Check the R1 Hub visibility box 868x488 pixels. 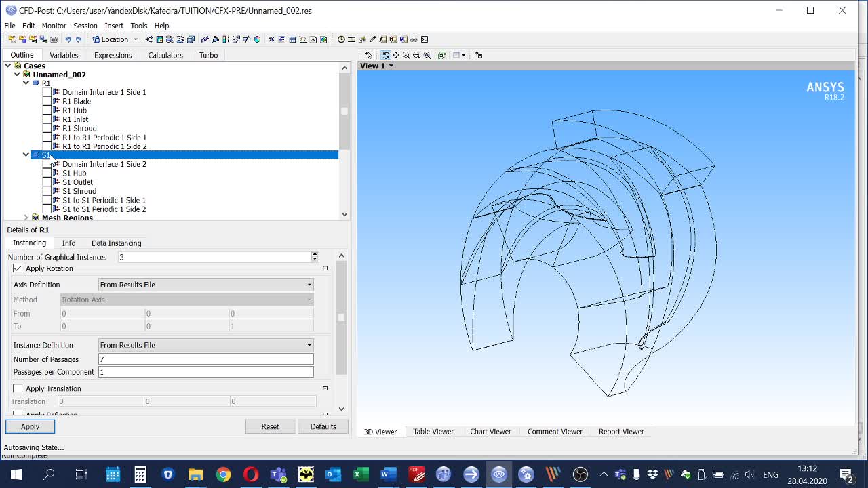click(47, 110)
